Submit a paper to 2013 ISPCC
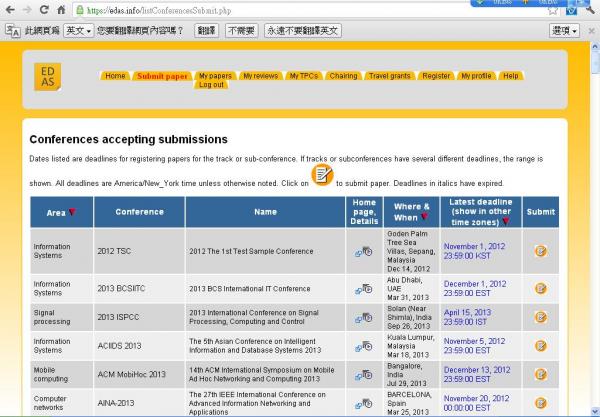Screen dimensions: 600x417 pos(540,317)
